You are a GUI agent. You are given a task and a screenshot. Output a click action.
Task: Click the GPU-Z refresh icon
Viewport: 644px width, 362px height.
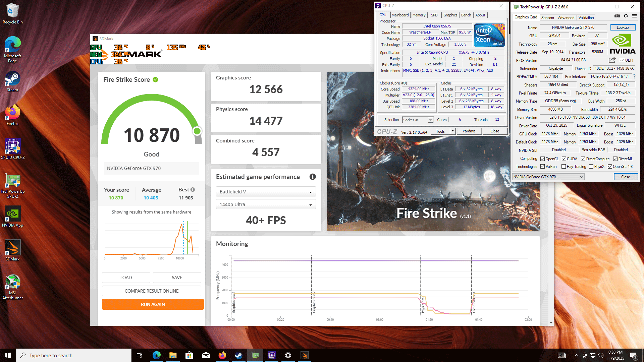click(x=626, y=16)
